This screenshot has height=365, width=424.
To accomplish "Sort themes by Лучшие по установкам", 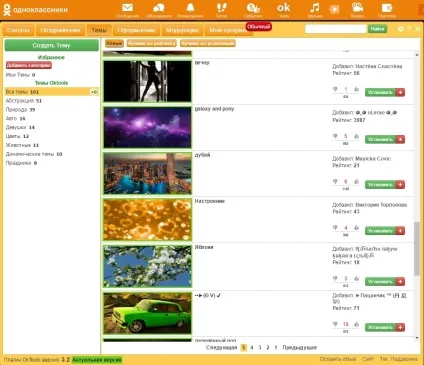I will [208, 43].
